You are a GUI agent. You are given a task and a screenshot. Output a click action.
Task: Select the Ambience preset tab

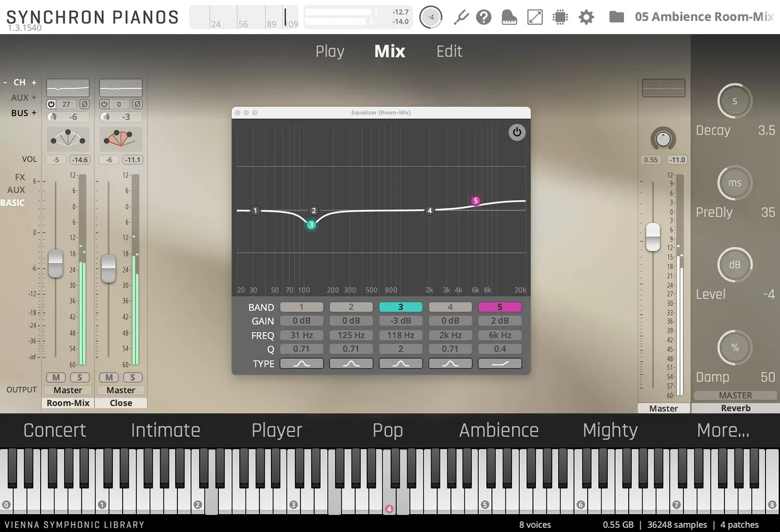tap(499, 430)
